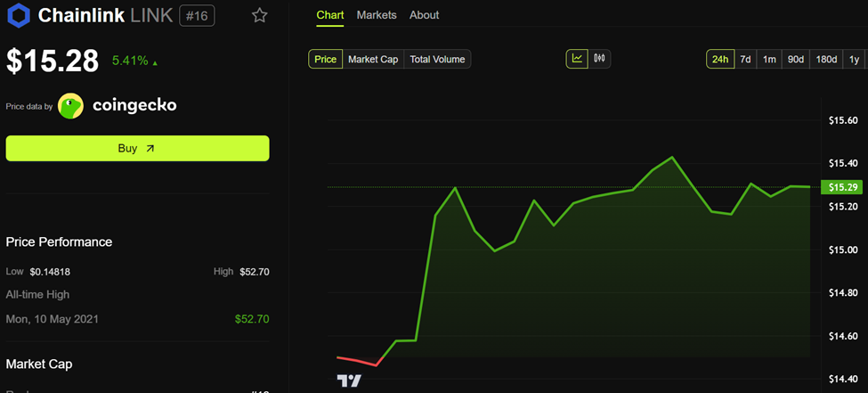Click the $15.29 current price axis label
868x393 pixels.
point(842,187)
